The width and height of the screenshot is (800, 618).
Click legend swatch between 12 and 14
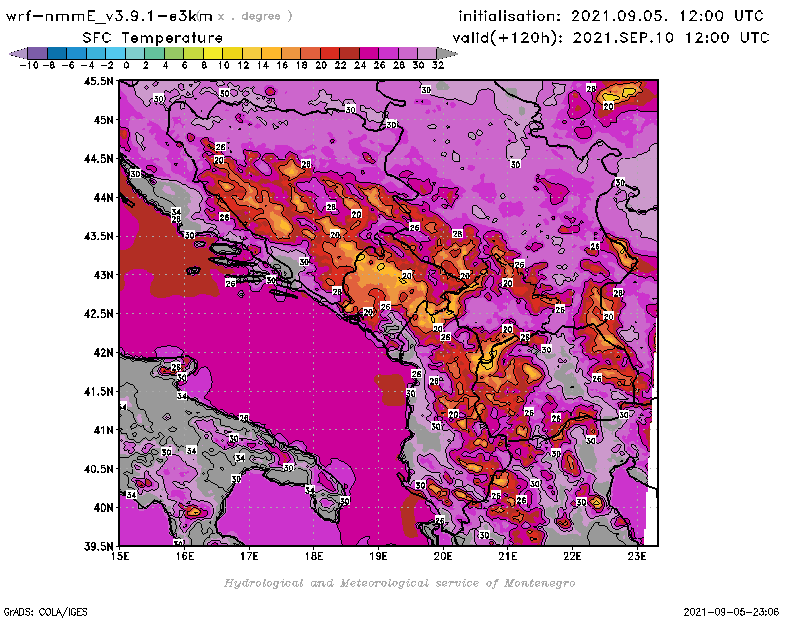pos(252,53)
